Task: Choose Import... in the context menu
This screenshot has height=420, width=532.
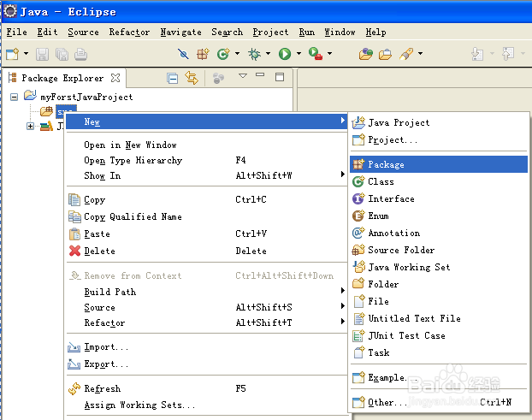Action: [x=206, y=346]
